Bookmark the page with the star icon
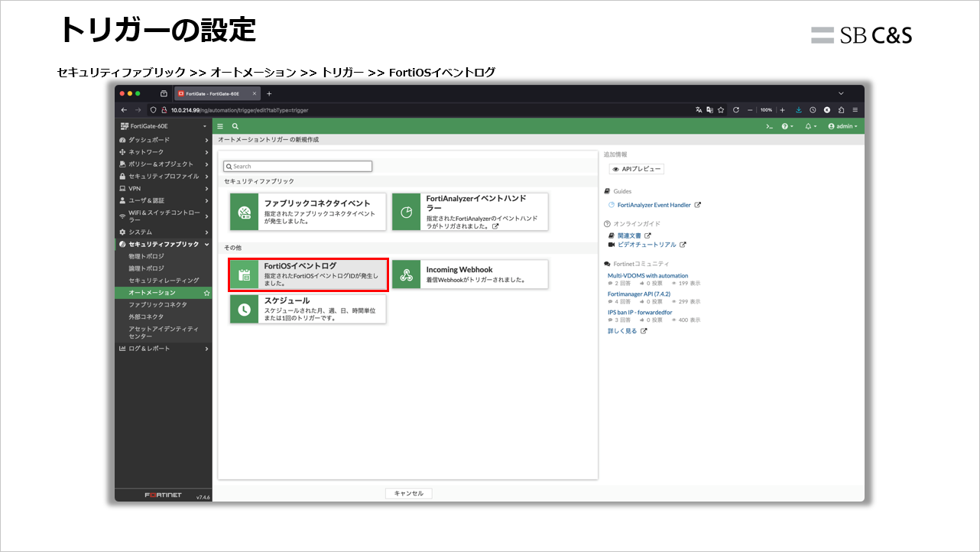The height and width of the screenshot is (552, 980). (721, 110)
